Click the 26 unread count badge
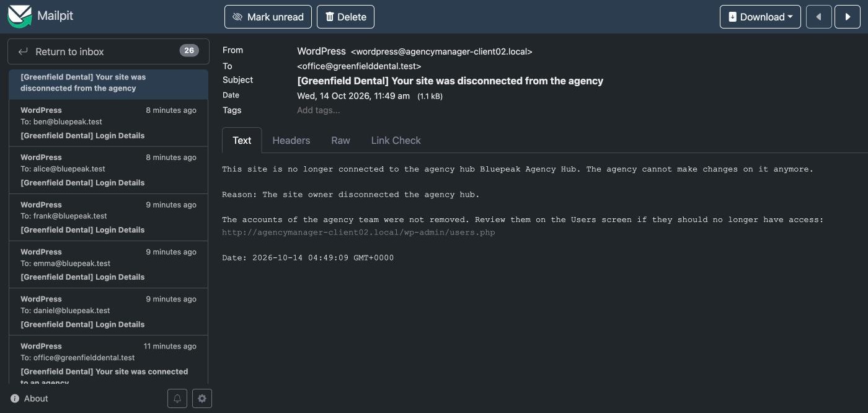The image size is (868, 413). 189,51
